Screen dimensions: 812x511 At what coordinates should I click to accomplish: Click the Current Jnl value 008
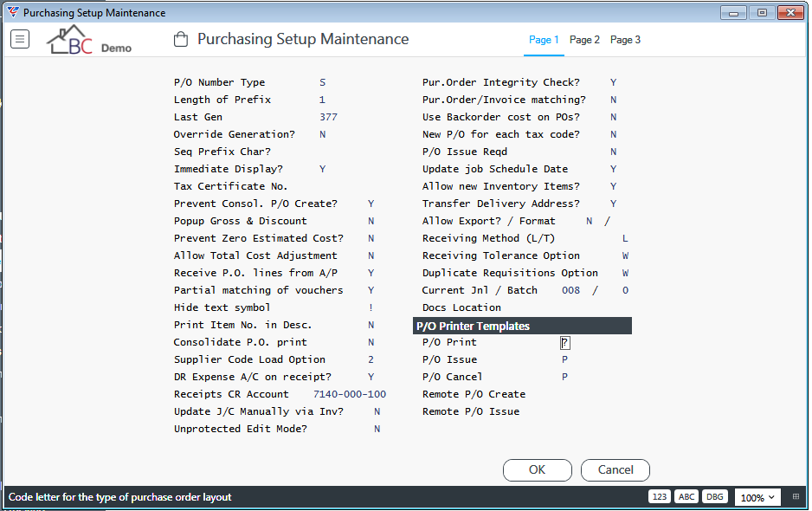point(570,290)
